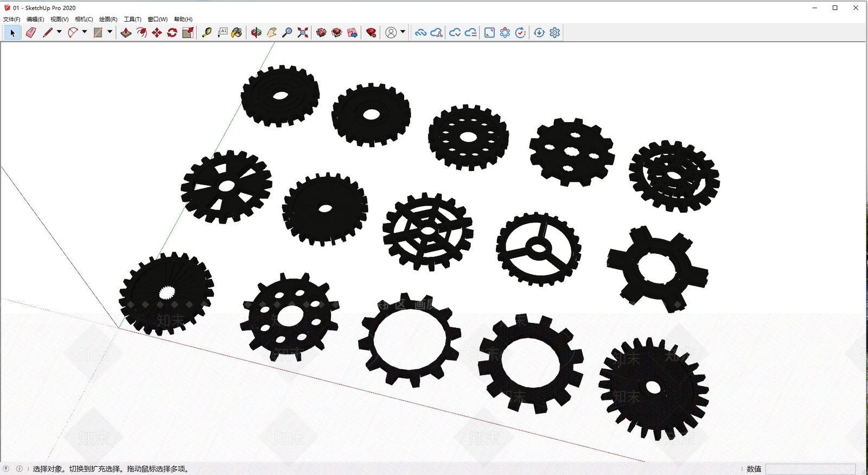Image resolution: width=868 pixels, height=475 pixels.
Task: Open the 窗口(W) menu
Action: pos(157,19)
